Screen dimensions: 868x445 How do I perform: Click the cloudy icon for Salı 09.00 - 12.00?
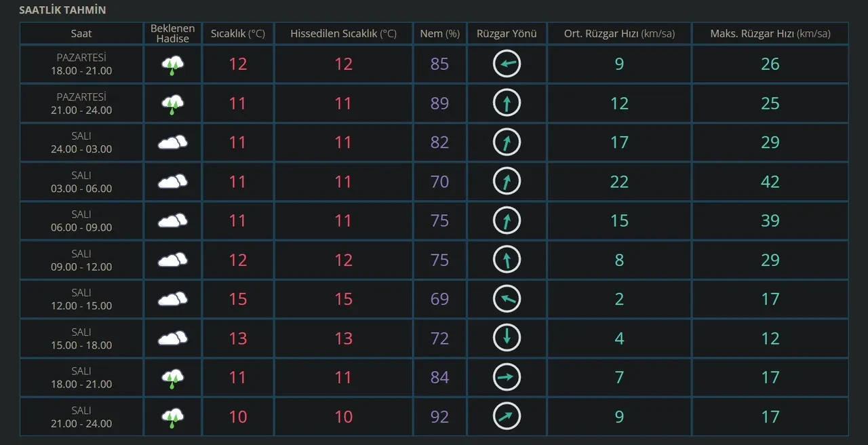172,260
